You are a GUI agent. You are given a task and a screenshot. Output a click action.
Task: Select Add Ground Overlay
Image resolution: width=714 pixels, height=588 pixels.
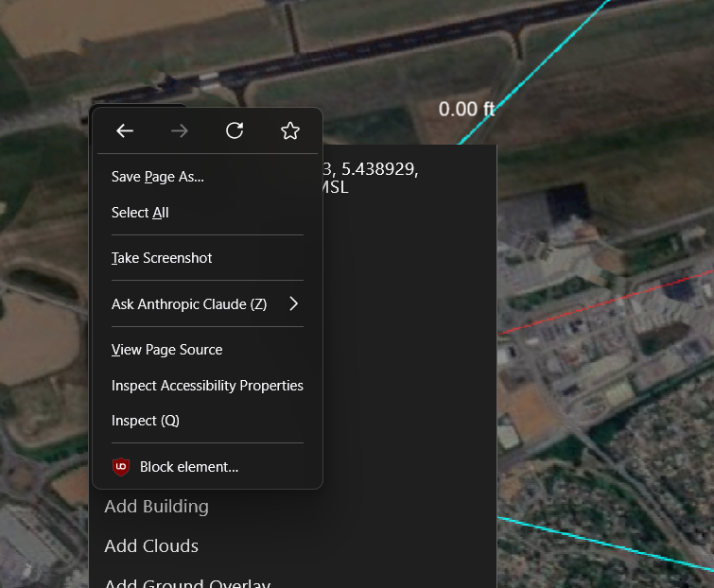pos(187,581)
